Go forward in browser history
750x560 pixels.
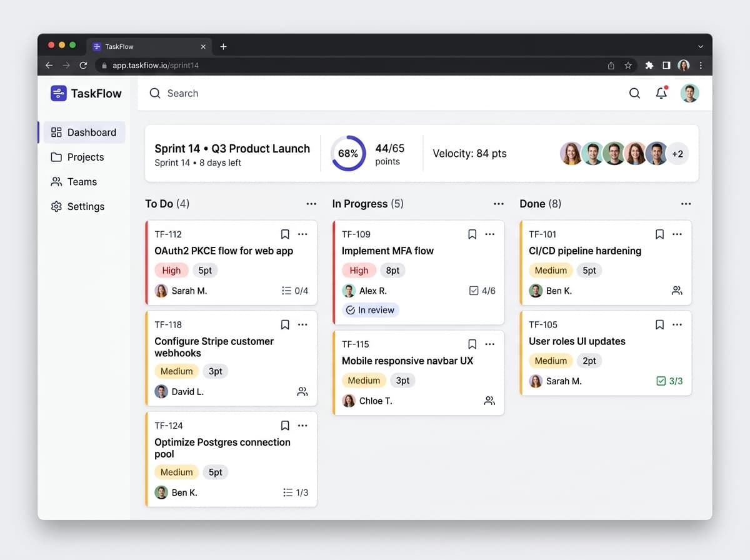point(66,65)
